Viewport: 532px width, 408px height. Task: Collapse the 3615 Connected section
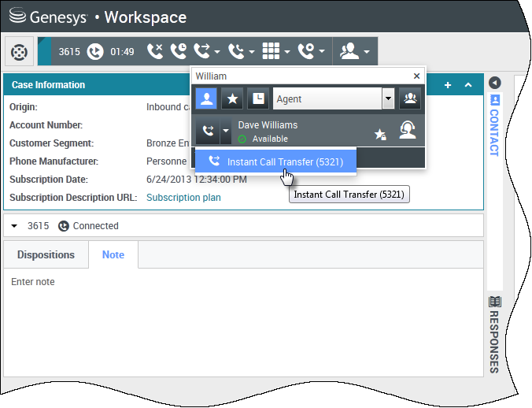(14, 226)
